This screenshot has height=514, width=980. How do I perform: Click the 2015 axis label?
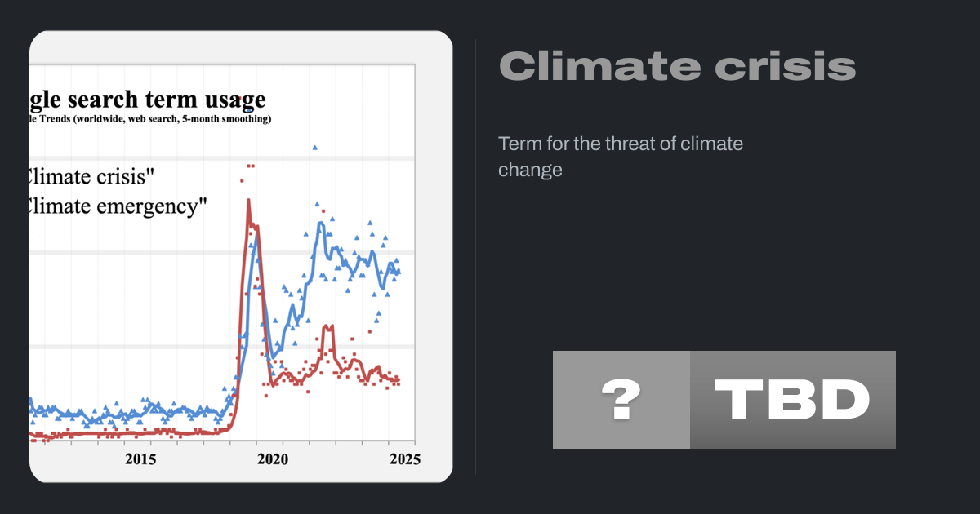(140, 459)
